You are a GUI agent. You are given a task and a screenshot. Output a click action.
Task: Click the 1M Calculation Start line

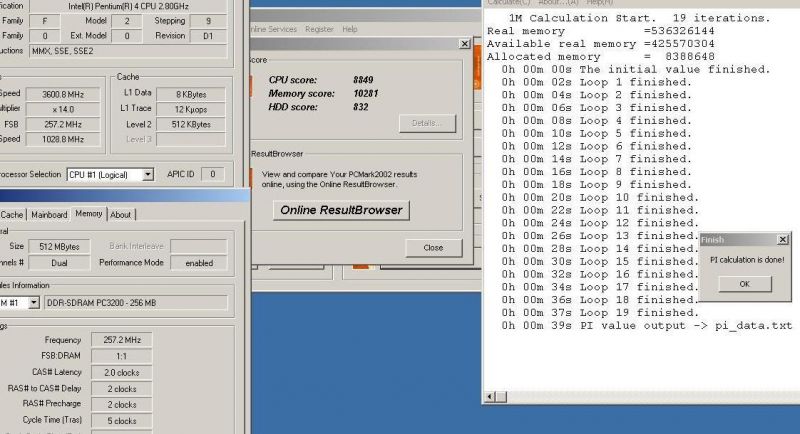pyautogui.click(x=639, y=18)
